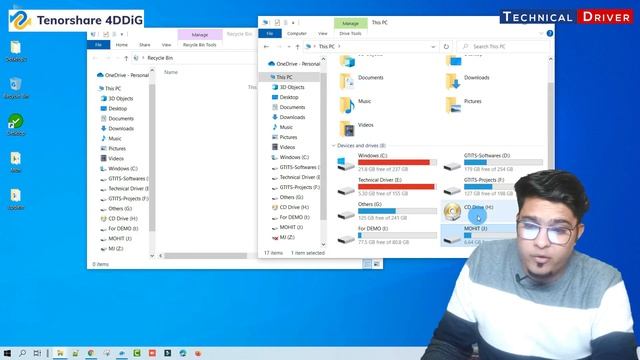The height and width of the screenshot is (360, 640).
Task: Collapse Devices and drives section
Action: pyautogui.click(x=333, y=146)
